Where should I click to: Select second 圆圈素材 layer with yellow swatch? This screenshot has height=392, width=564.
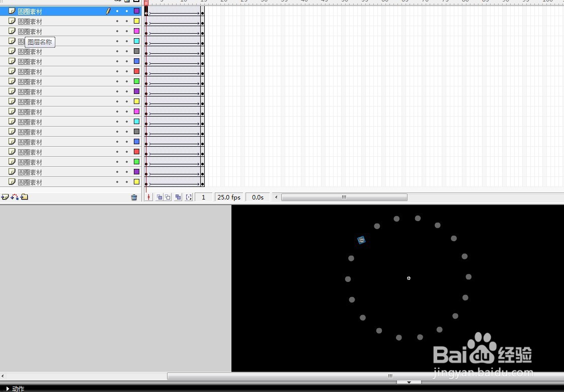(x=71, y=21)
